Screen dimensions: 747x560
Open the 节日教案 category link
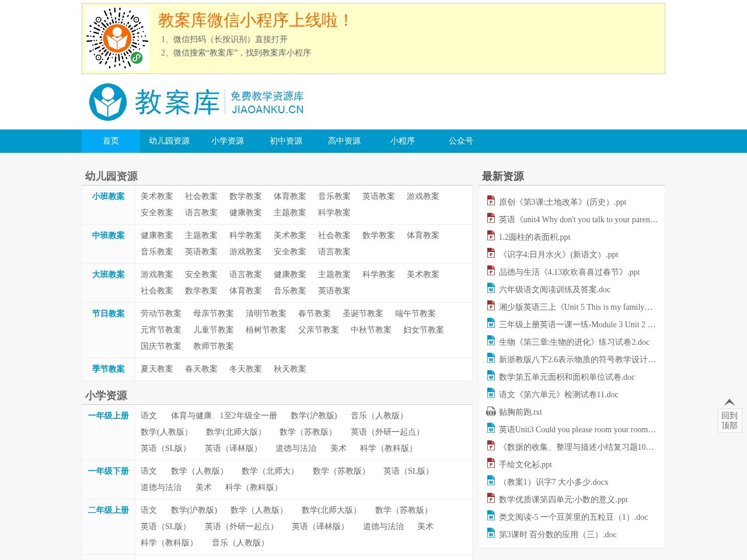109,314
